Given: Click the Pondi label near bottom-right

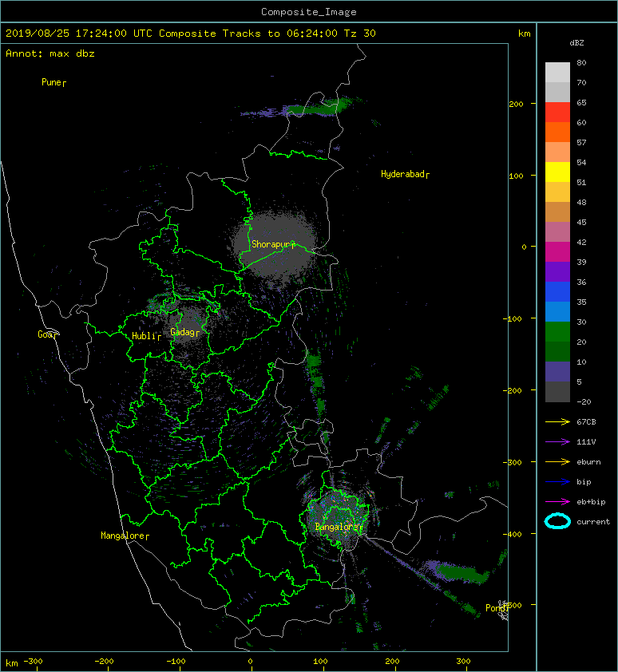Looking at the screenshot, I should click(x=497, y=608).
